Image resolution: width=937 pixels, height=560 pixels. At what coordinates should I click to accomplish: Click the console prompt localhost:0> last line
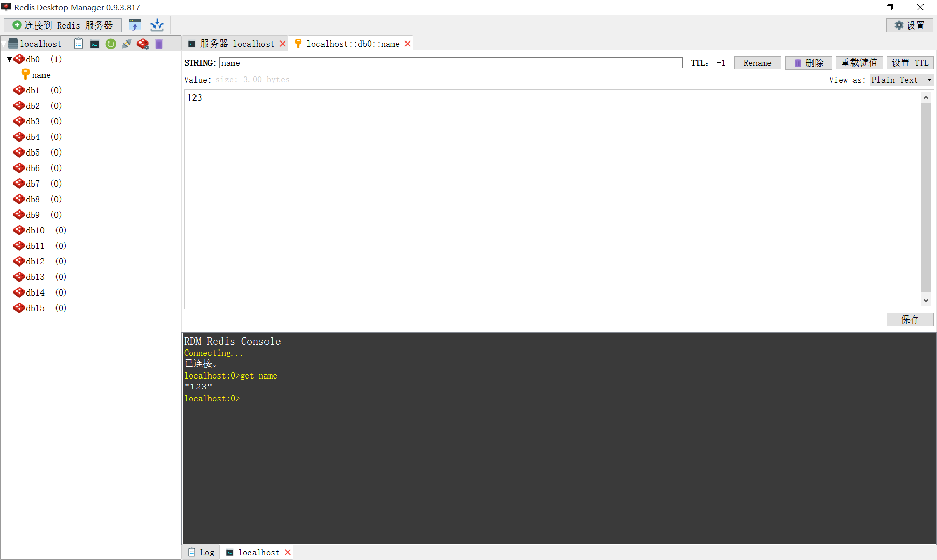[x=212, y=398]
